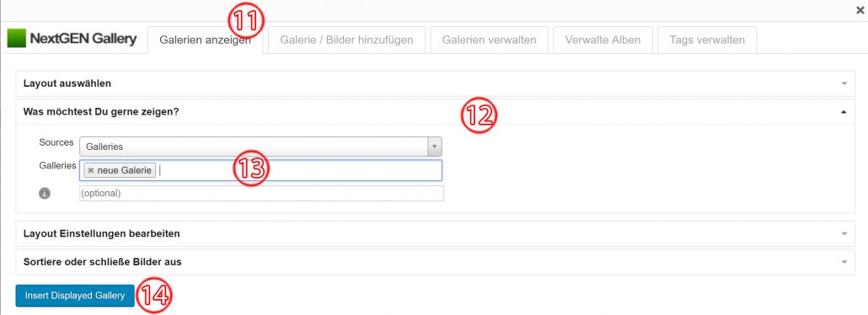Collapse 'Was möchtest Du gerne zeigen?' section
The height and width of the screenshot is (315, 868).
(x=436, y=112)
